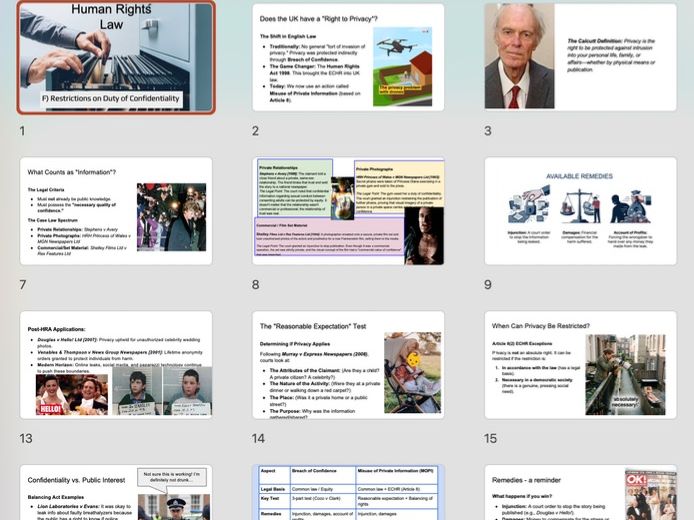Select the Human Rights Law title slide 1
694x520 pixels.
tap(116, 58)
